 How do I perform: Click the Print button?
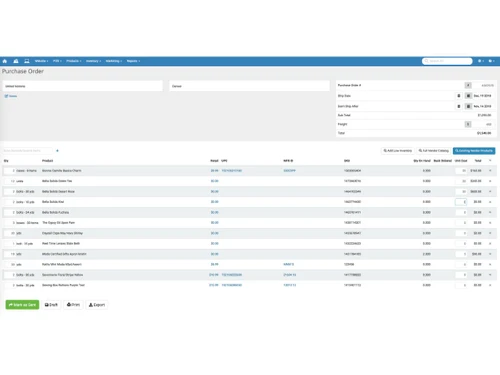(73, 305)
